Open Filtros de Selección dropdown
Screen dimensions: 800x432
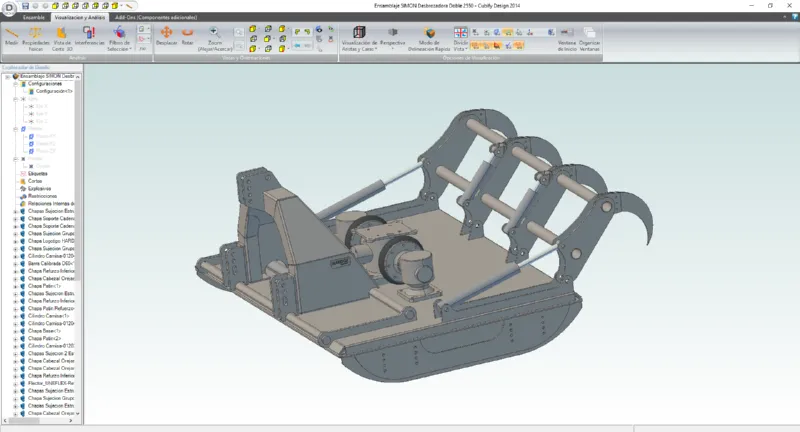(118, 38)
